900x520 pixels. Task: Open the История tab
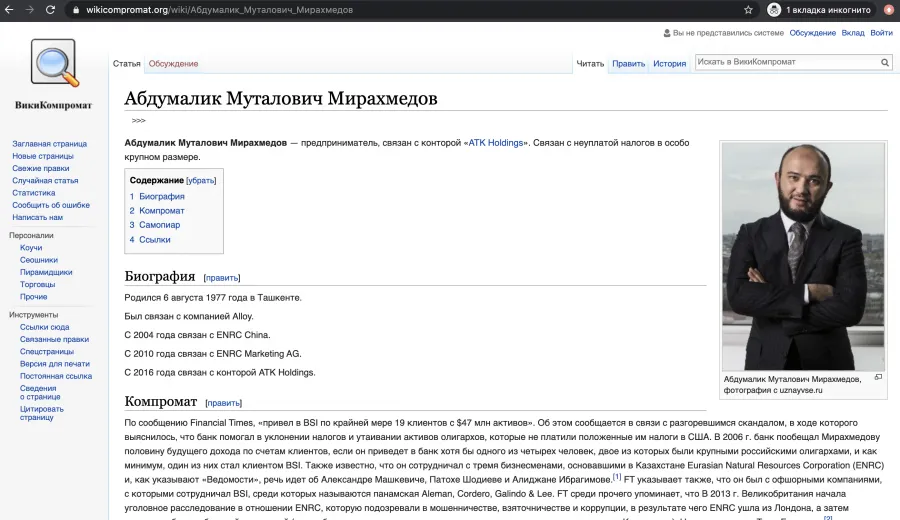point(669,64)
